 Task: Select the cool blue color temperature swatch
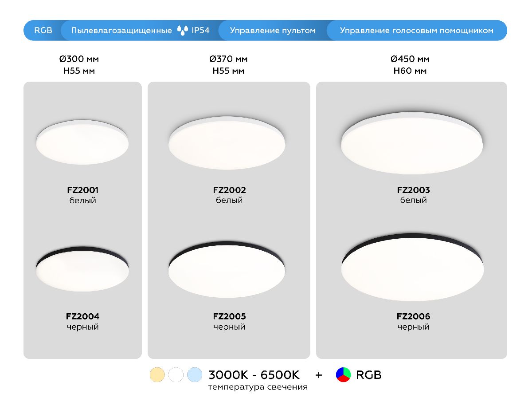coord(195,375)
